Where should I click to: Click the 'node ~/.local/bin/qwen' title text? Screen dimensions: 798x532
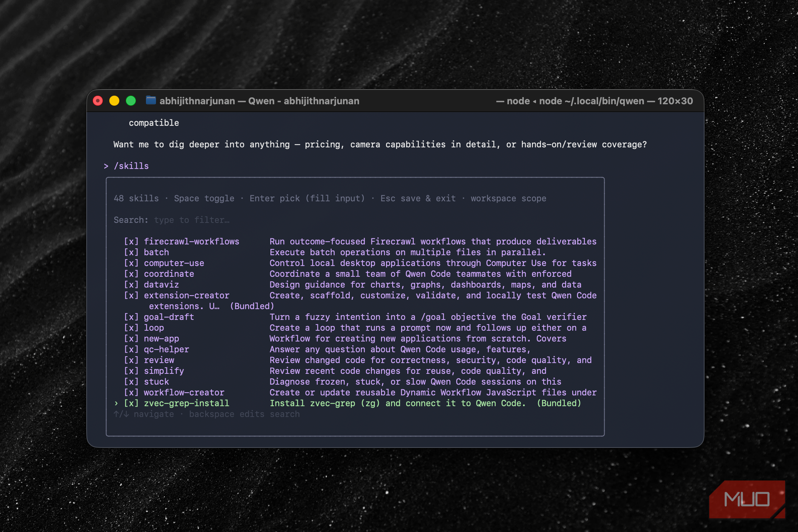click(x=592, y=101)
